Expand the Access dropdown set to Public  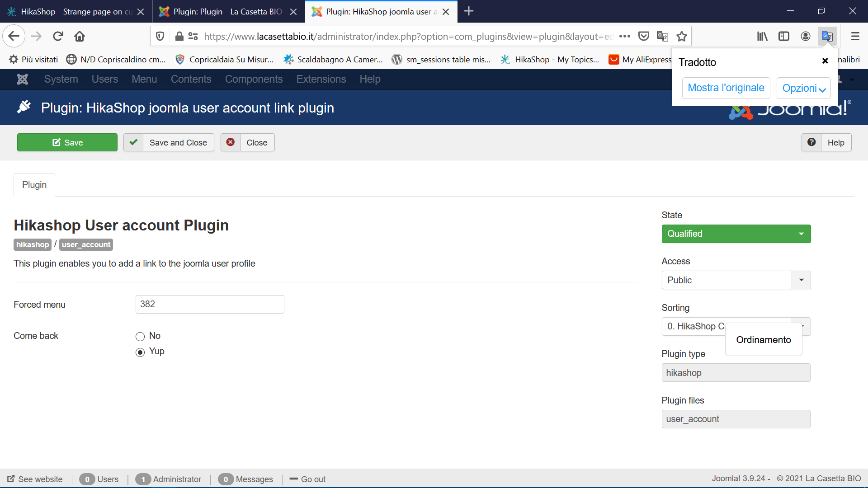pos(736,280)
